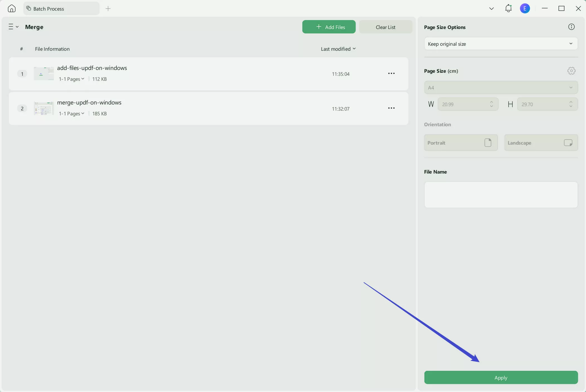Image resolution: width=586 pixels, height=392 pixels.
Task: Open the new tab plus icon
Action: pyautogui.click(x=108, y=9)
